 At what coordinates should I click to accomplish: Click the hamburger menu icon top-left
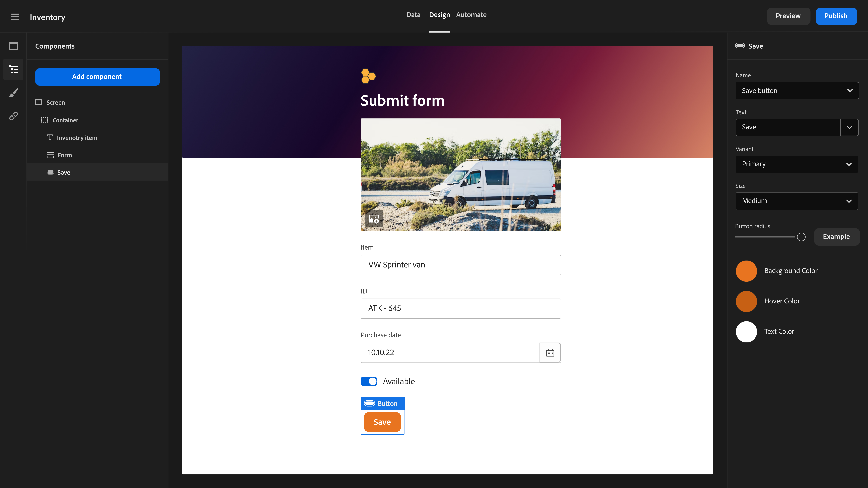(16, 16)
